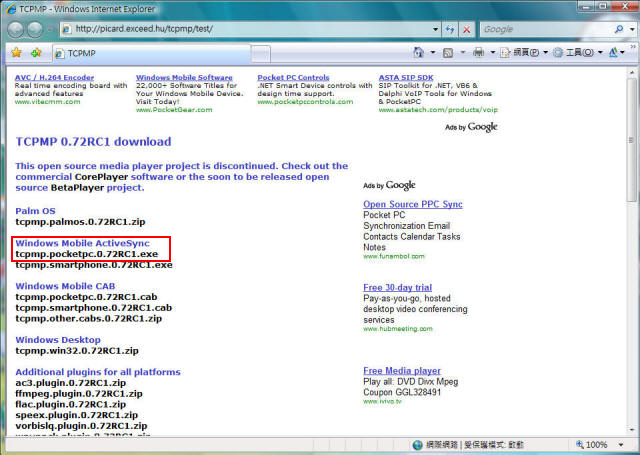The image size is (640, 455).
Task: Download flac.plugin.0.72RC1.zip
Action: [71, 404]
